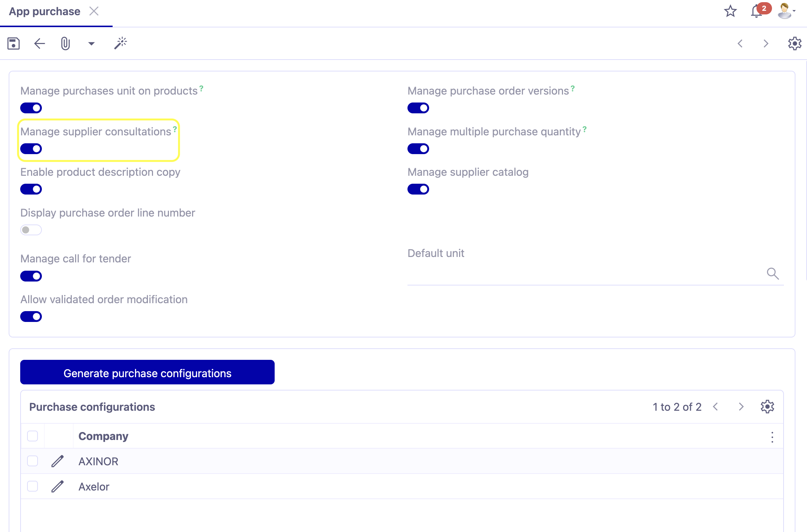Mark record as favorite with the star icon
The height and width of the screenshot is (532, 807).
pyautogui.click(x=730, y=11)
